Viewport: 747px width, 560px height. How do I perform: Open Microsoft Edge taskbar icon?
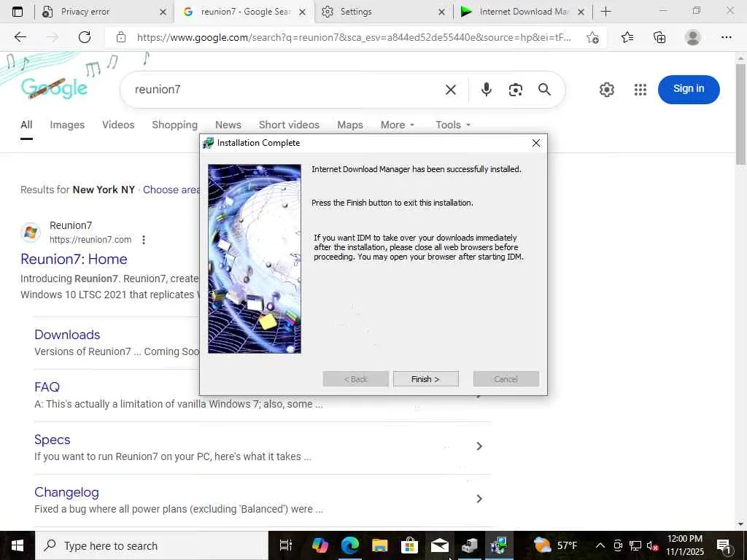350,545
